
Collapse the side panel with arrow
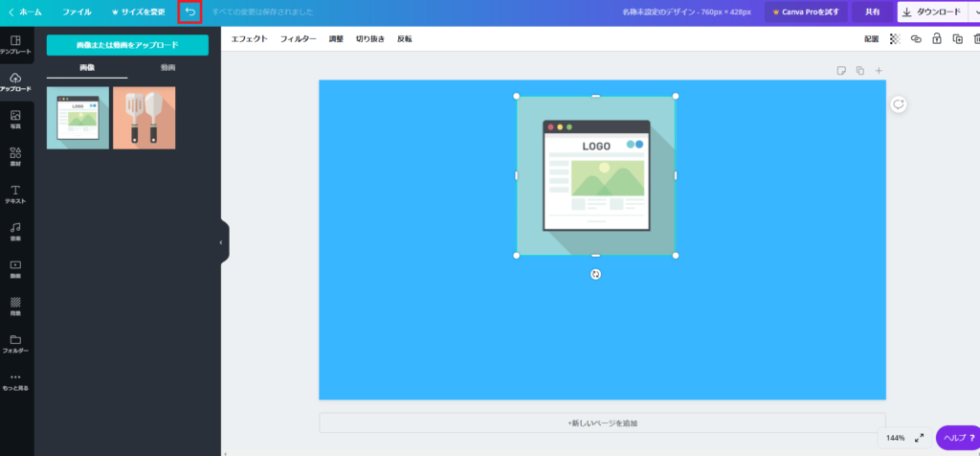[221, 242]
